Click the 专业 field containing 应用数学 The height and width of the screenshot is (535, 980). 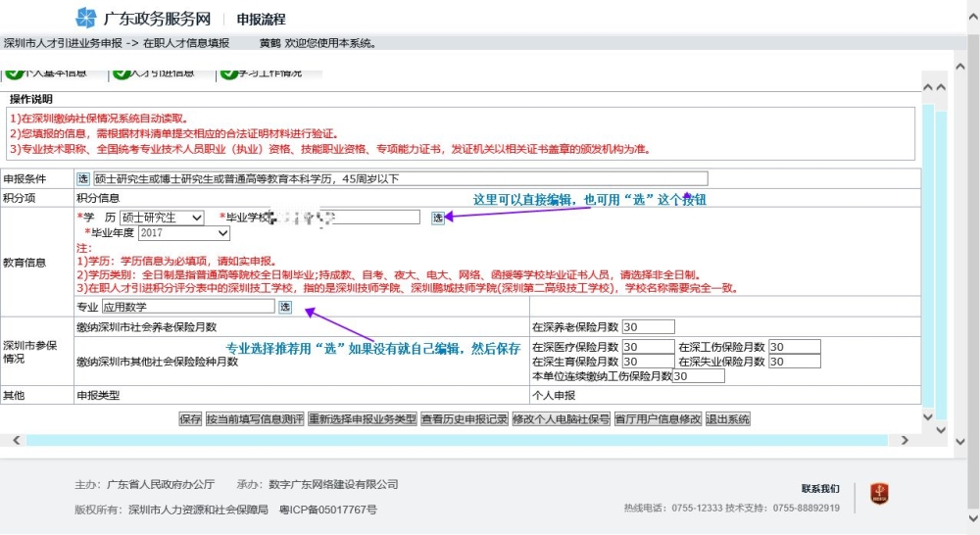[188, 307]
